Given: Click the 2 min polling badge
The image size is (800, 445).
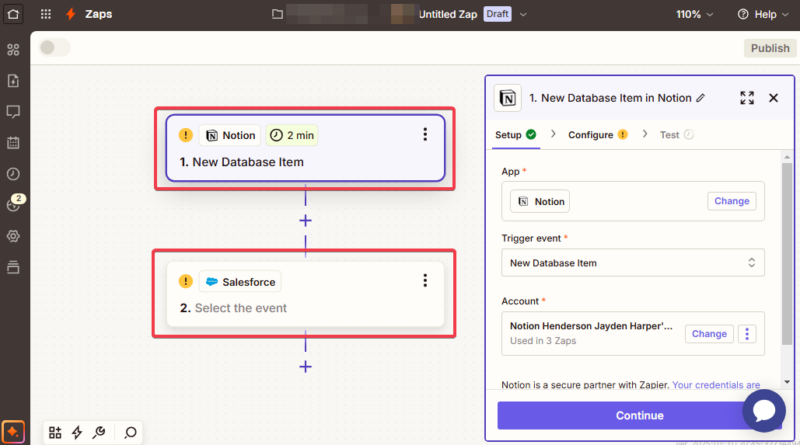Looking at the screenshot, I should [292, 135].
